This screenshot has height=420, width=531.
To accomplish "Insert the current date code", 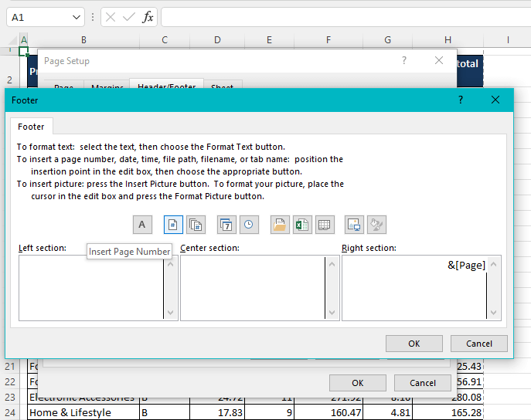I will point(226,225).
